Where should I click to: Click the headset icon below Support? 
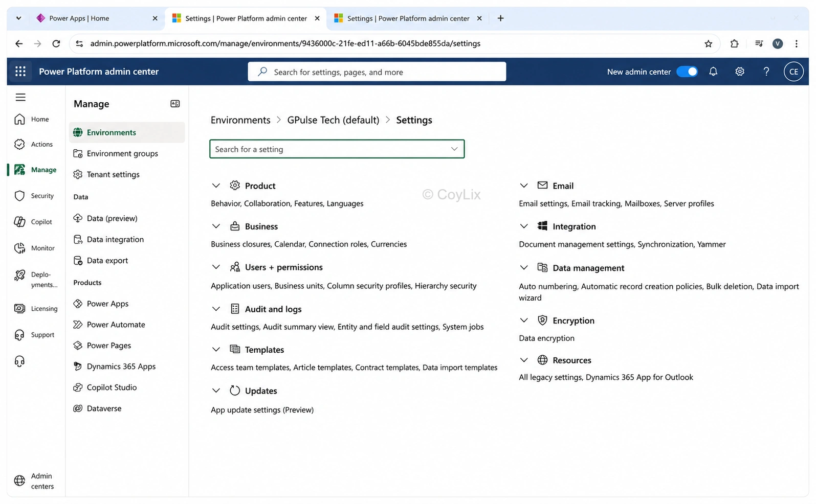[x=19, y=361]
